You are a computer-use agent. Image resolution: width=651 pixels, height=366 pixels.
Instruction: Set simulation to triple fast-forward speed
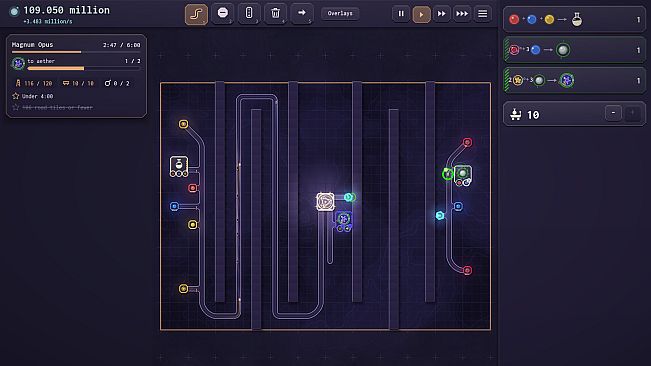point(462,14)
